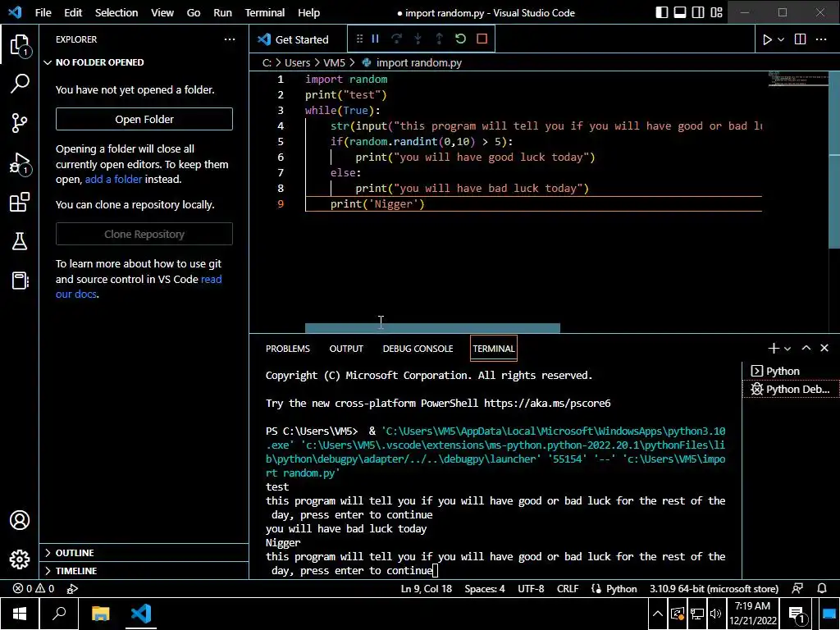The image size is (840, 630).
Task: Open the Extensions view
Action: [20, 202]
